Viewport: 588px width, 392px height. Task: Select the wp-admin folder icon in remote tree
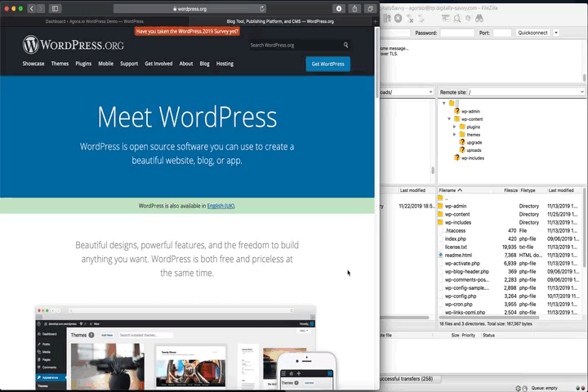(x=457, y=111)
